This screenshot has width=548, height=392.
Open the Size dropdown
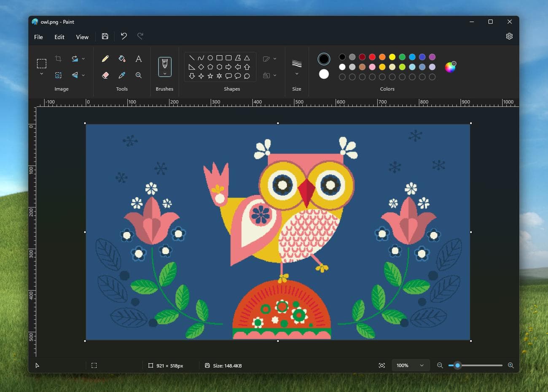[296, 67]
